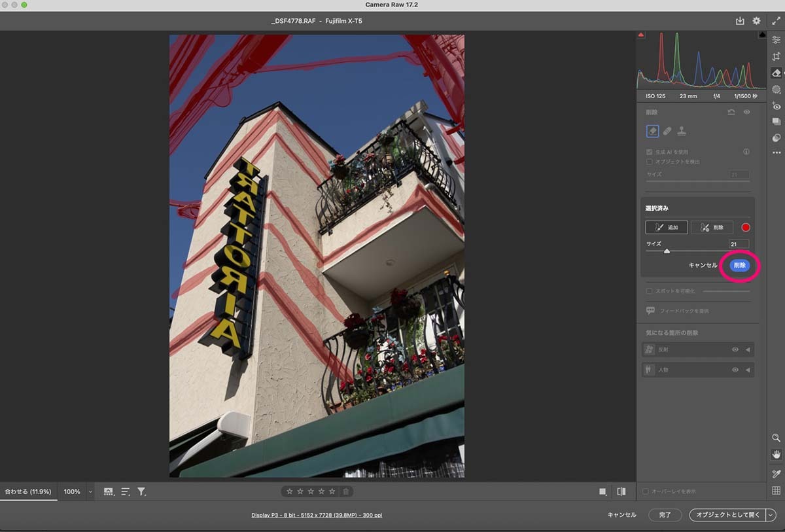Open the Masking tool
Viewport: 785px width, 532px height.
(x=776, y=89)
